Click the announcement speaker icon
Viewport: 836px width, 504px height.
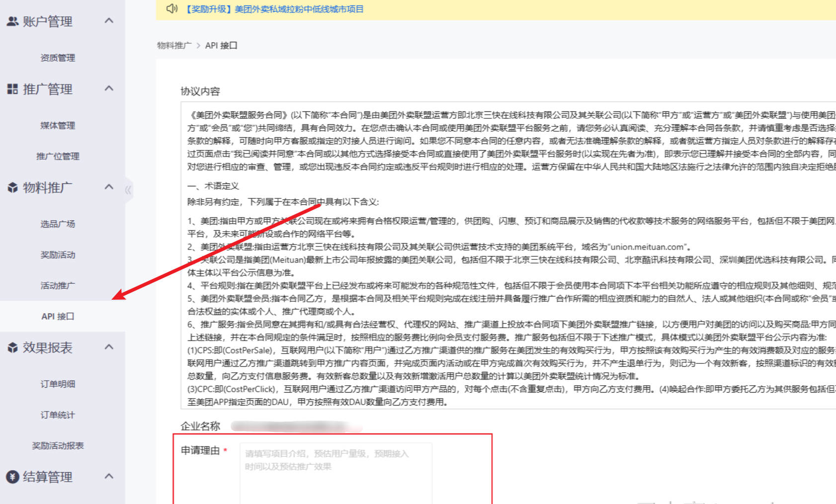tap(172, 8)
